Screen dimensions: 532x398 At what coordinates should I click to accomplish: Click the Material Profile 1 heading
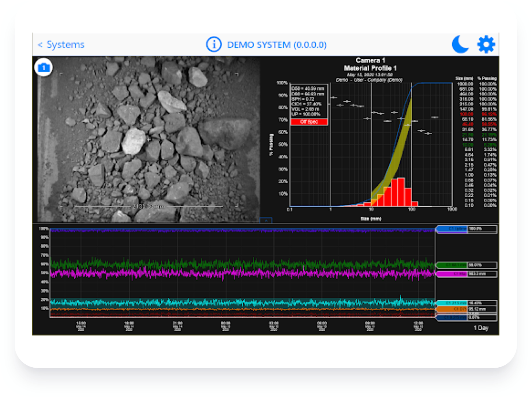(370, 68)
